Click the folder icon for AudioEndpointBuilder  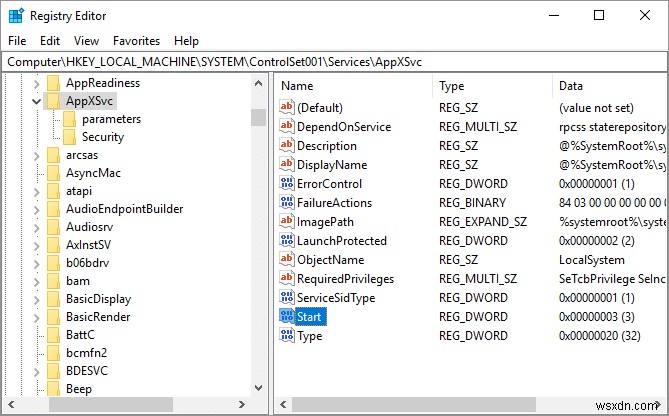tap(53, 209)
